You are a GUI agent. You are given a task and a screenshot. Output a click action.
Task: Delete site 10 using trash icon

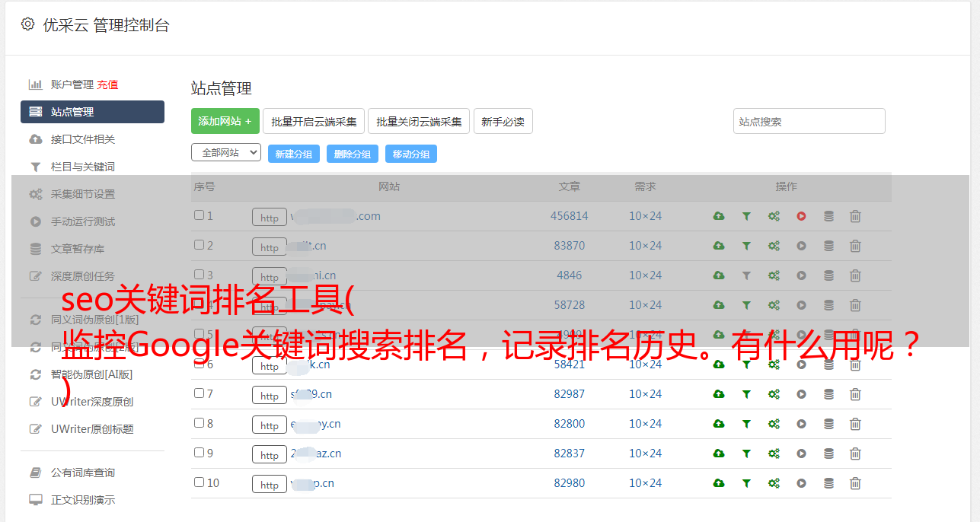855,483
